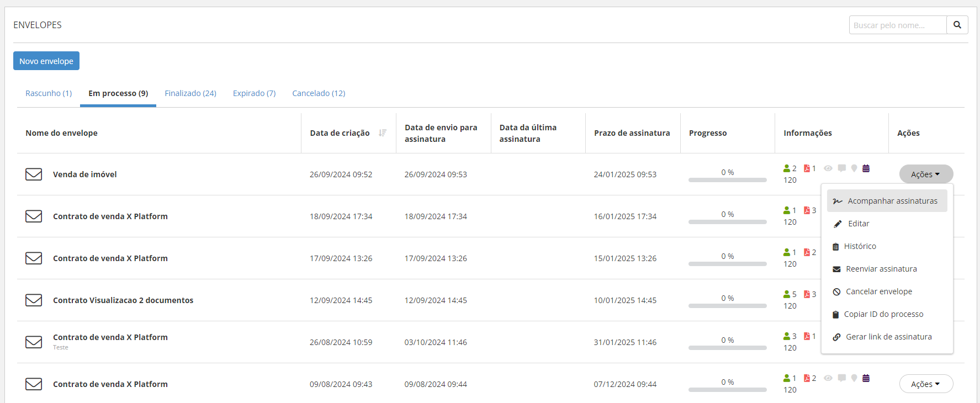Click the Novo envelope button
Image resolution: width=980 pixels, height=403 pixels.
point(46,61)
